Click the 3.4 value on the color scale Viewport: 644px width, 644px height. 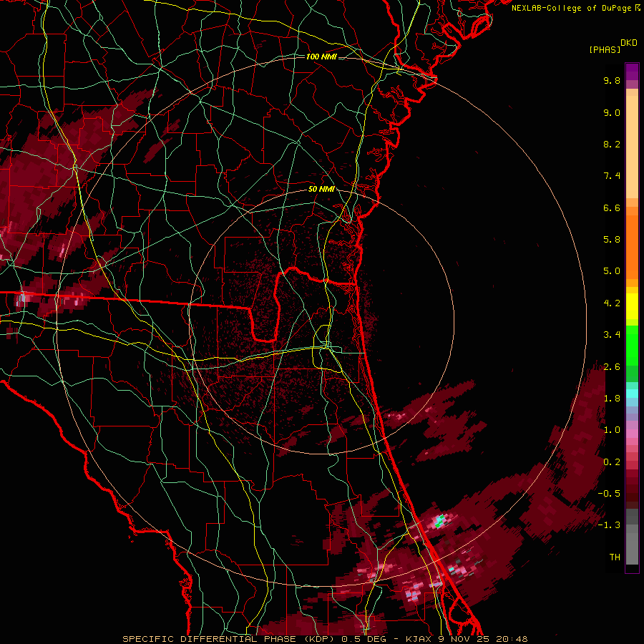612,335
